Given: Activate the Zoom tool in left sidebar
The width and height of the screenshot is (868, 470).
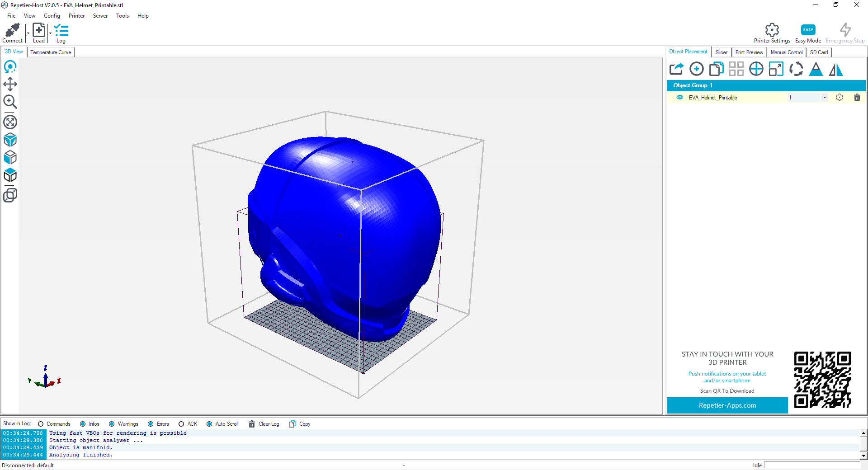Looking at the screenshot, I should 10,102.
